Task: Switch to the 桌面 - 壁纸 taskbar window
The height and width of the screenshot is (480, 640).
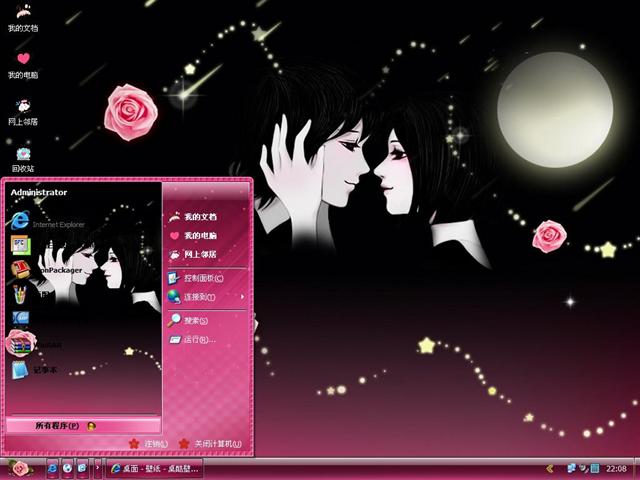Action: 155,468
